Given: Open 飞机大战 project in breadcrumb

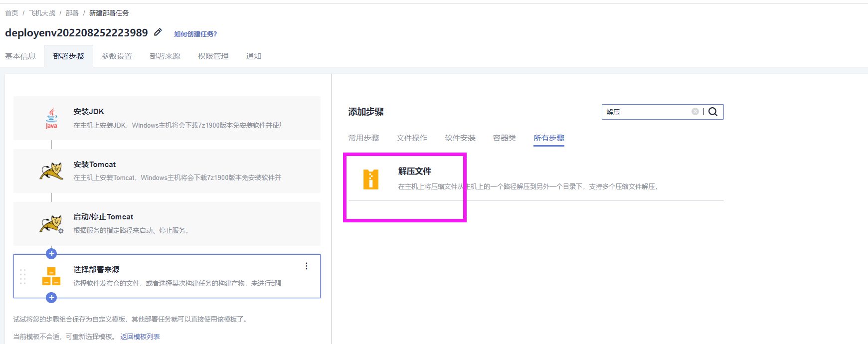Looking at the screenshot, I should [x=42, y=13].
